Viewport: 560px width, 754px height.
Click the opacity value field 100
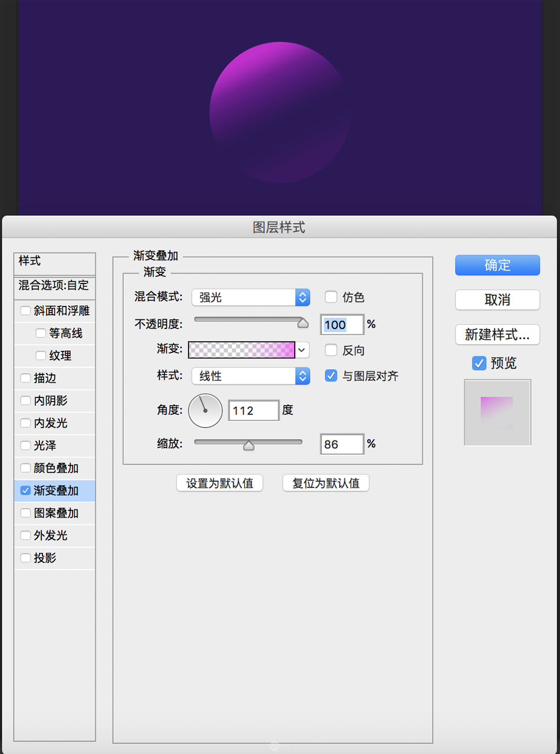[342, 324]
